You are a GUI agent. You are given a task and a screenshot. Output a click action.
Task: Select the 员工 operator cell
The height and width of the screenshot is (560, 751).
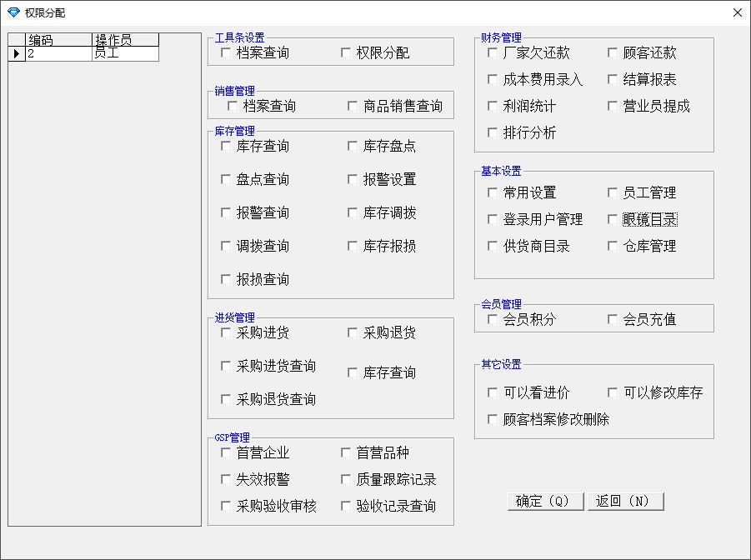tap(125, 53)
